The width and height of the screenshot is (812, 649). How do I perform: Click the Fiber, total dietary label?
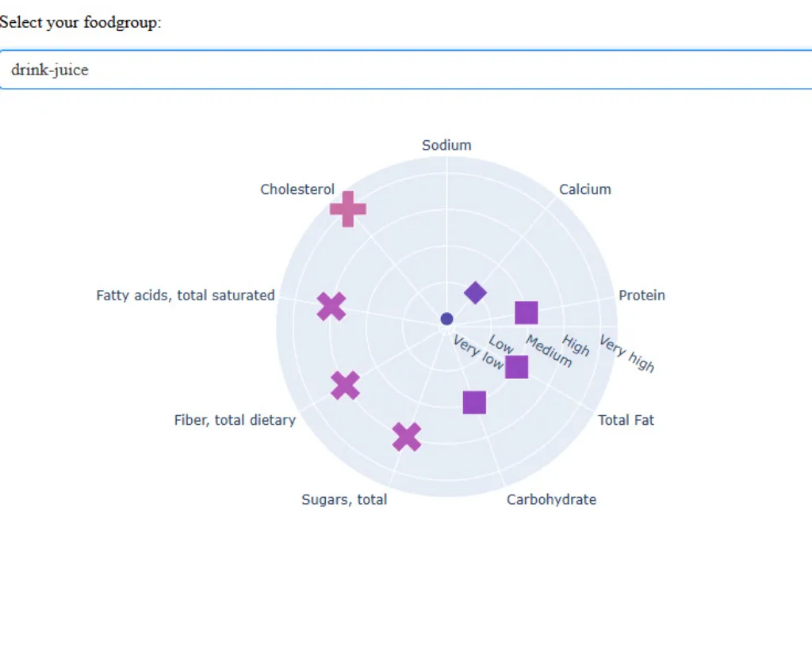[x=235, y=420]
